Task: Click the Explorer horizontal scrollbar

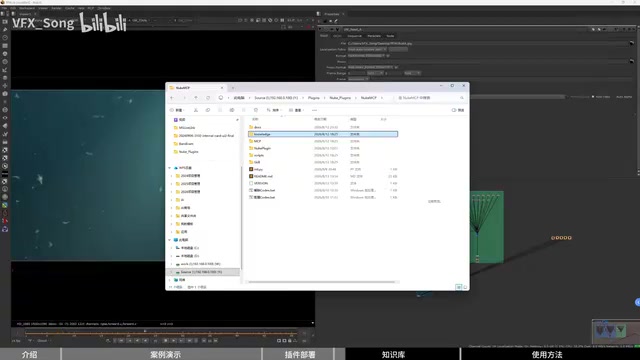Action: click(x=322, y=282)
